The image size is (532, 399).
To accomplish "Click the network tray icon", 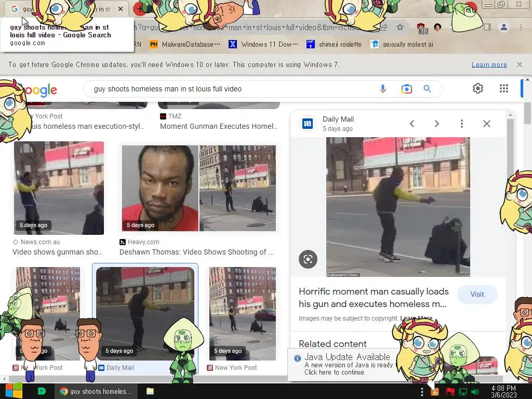I will click(463, 392).
